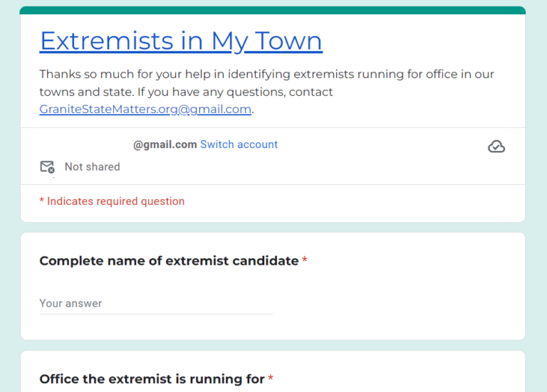The width and height of the screenshot is (547, 392).
Task: Click the teal banner atop the form
Action: (x=273, y=10)
